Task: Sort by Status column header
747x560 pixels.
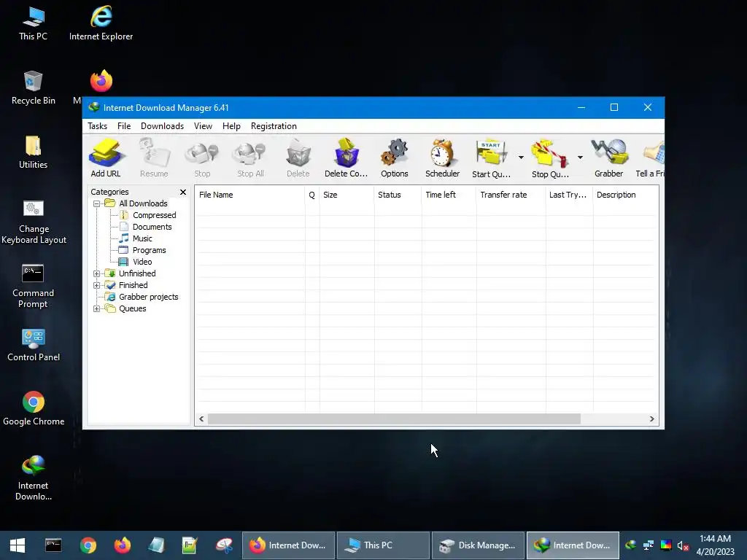Action: tap(398, 195)
